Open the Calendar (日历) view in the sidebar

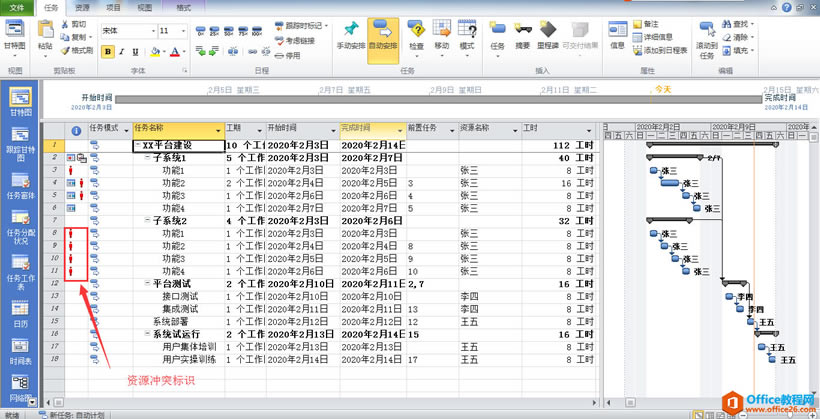click(20, 313)
